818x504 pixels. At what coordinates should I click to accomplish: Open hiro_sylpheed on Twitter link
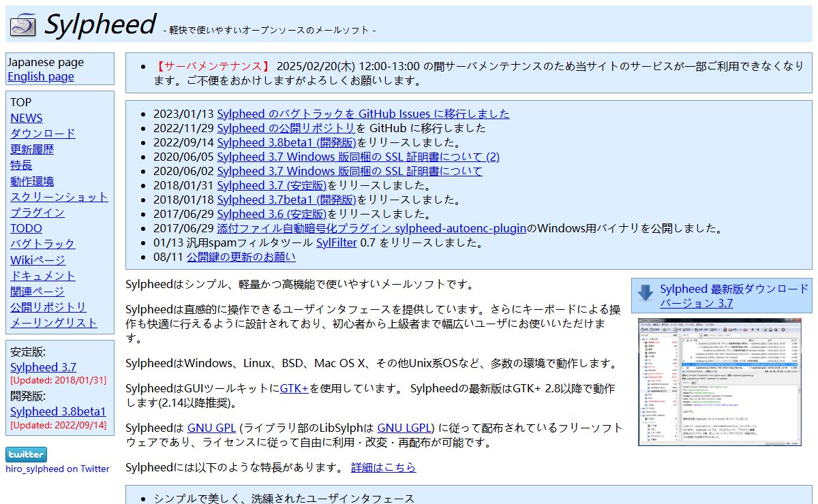[x=57, y=469]
